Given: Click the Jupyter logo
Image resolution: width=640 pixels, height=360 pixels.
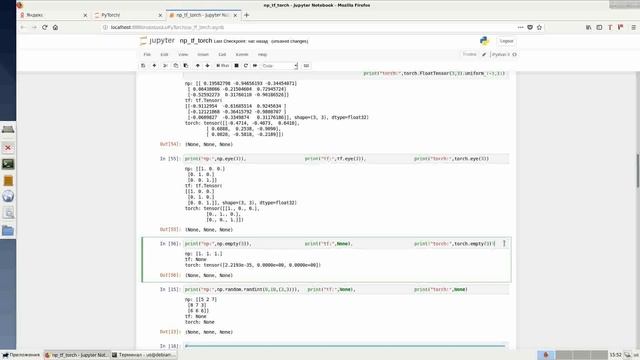Looking at the screenshot, I should (x=157, y=41).
